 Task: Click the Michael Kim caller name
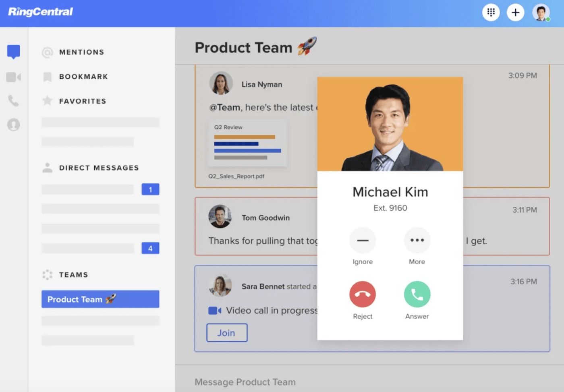[x=390, y=192]
